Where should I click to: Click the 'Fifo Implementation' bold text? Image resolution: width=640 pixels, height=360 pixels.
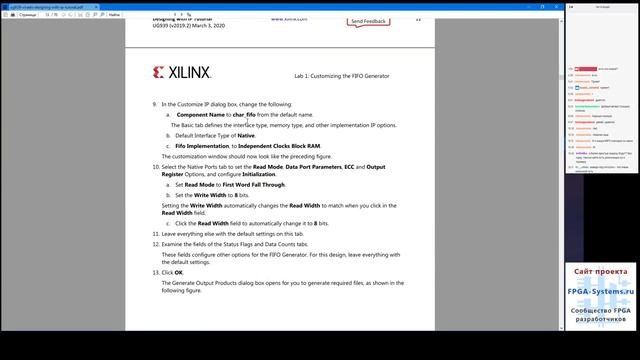click(202, 146)
